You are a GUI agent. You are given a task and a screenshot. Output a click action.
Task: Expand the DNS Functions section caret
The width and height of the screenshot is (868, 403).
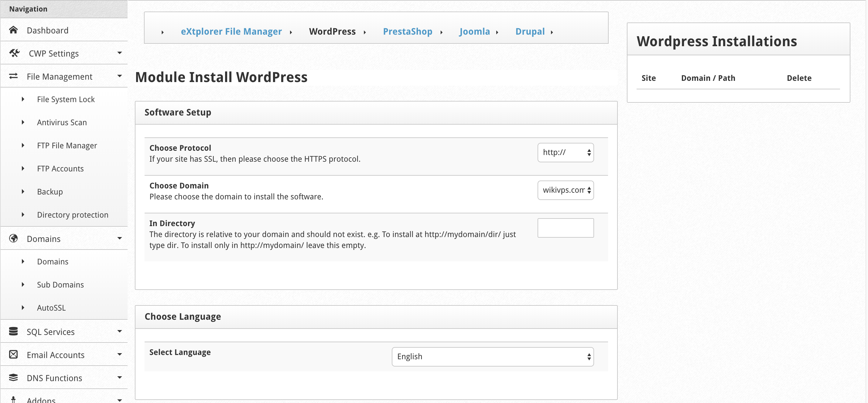(120, 378)
